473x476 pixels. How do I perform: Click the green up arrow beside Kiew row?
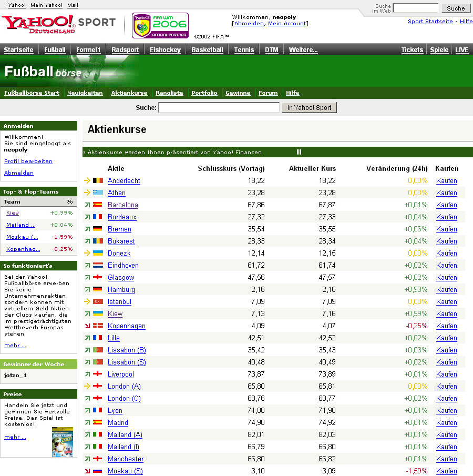tap(87, 313)
